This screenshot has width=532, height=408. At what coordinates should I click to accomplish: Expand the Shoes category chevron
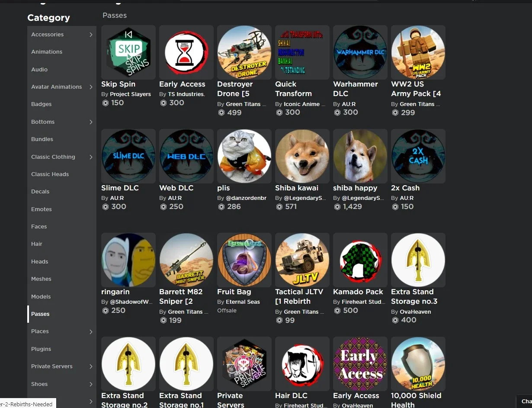tap(91, 384)
